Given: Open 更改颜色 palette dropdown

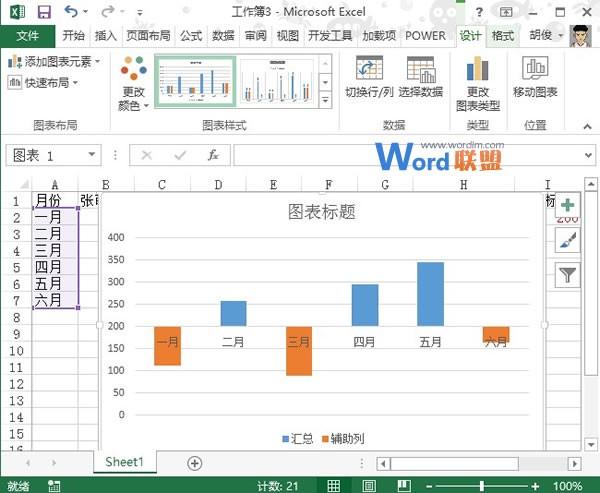Looking at the screenshot, I should [134, 83].
